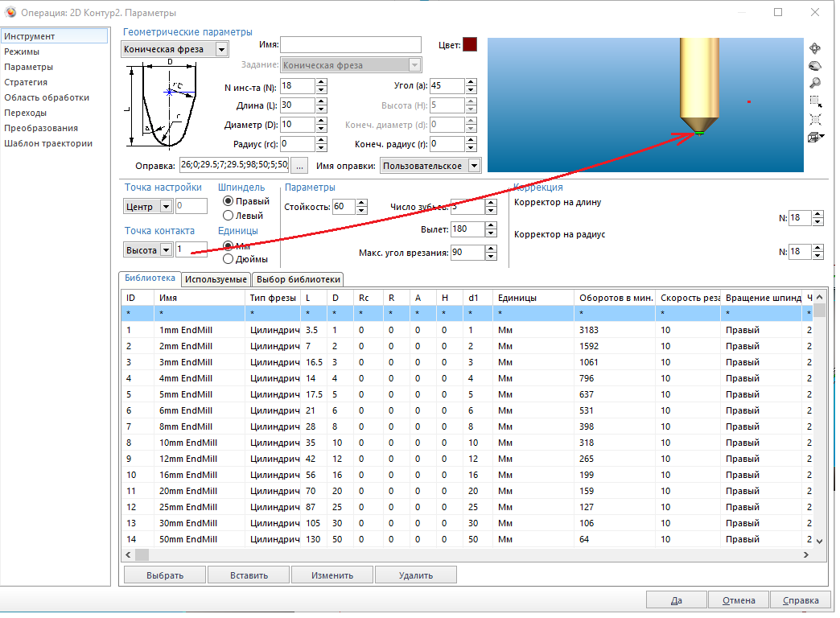Image resolution: width=840 pixels, height=618 pixels.
Task: Switch to the Используемые tab
Action: (x=216, y=279)
